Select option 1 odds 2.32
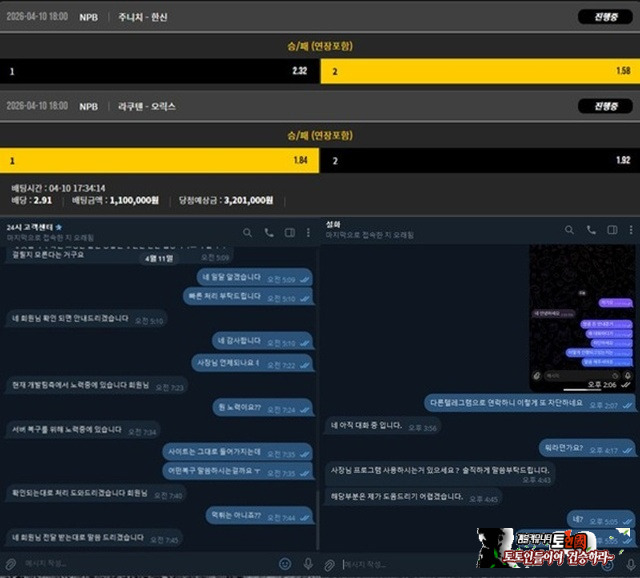This screenshot has height=578, width=640. click(x=160, y=71)
